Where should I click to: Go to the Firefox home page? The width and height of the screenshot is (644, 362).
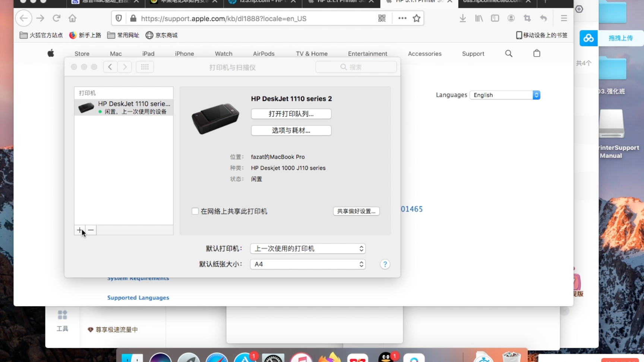point(72,18)
